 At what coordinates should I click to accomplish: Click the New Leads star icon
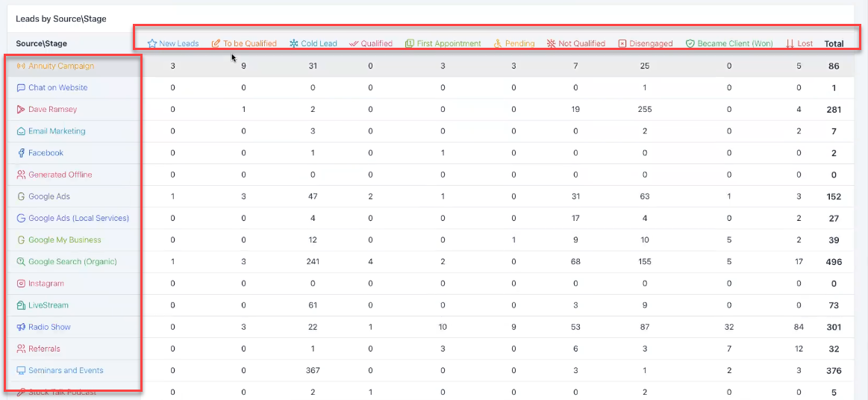pyautogui.click(x=152, y=43)
